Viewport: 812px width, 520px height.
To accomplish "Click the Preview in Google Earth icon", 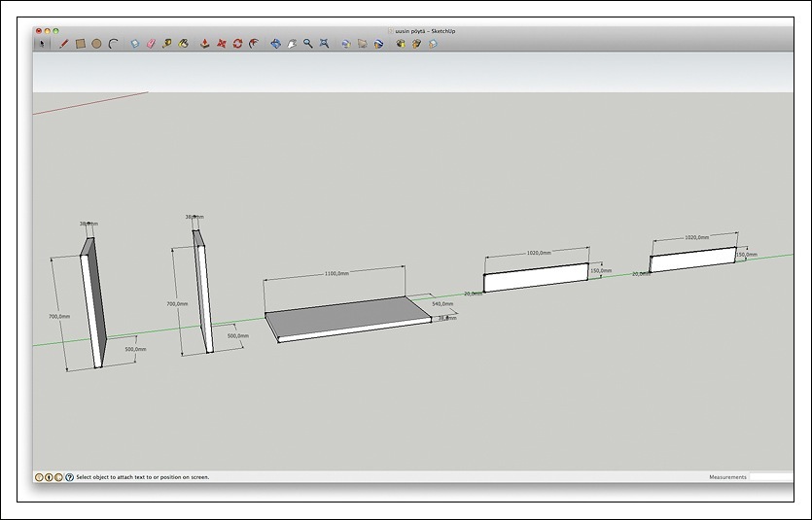I will point(378,44).
